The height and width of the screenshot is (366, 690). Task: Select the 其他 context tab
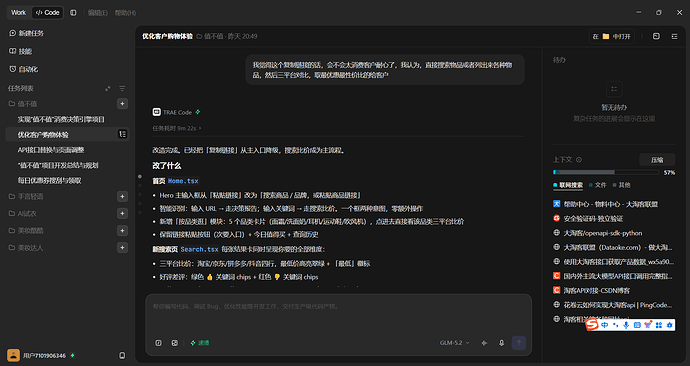pyautogui.click(x=621, y=185)
